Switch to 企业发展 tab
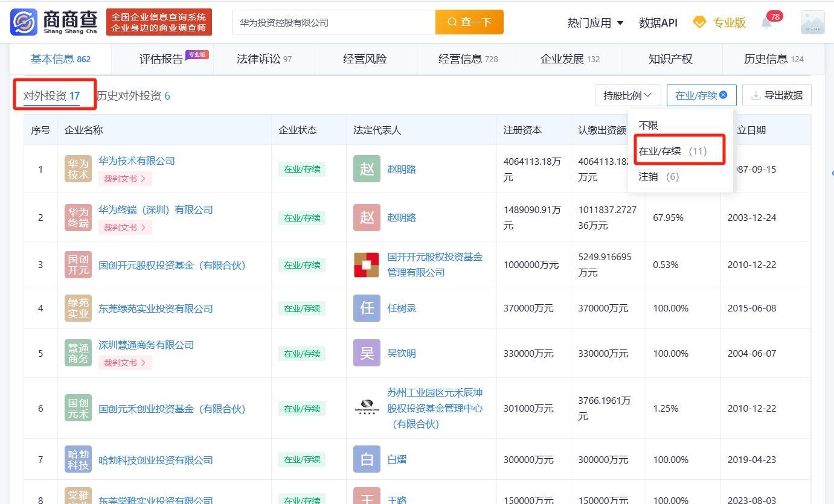The image size is (834, 504). [x=570, y=59]
